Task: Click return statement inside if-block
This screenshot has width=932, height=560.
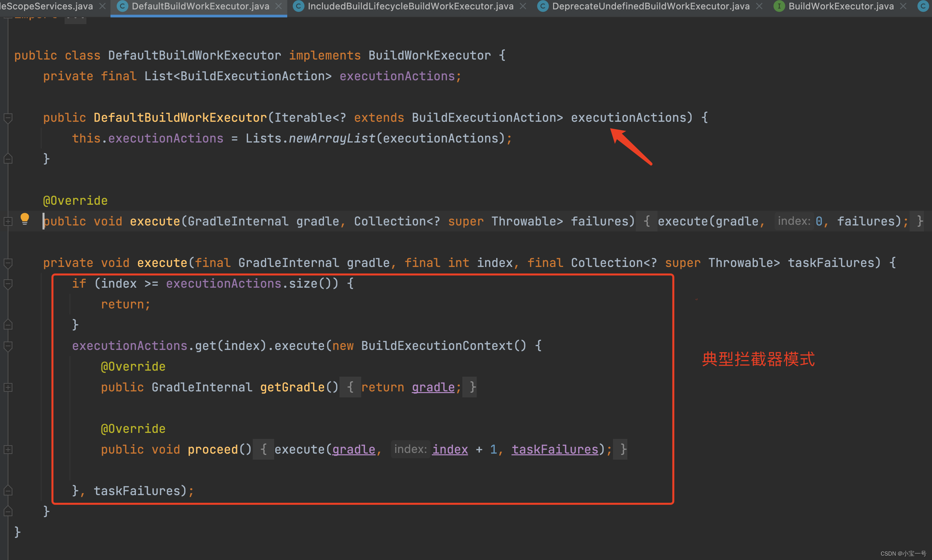Action: 126,304
